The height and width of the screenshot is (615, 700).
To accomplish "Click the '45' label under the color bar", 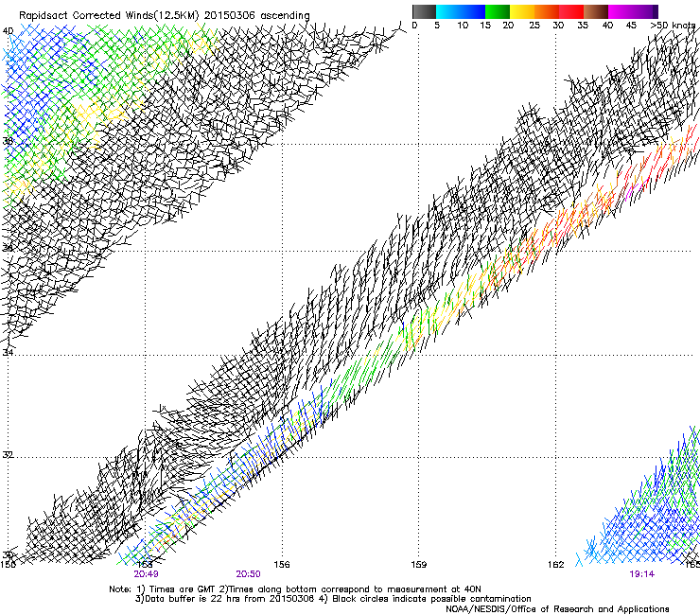I will tap(631, 25).
